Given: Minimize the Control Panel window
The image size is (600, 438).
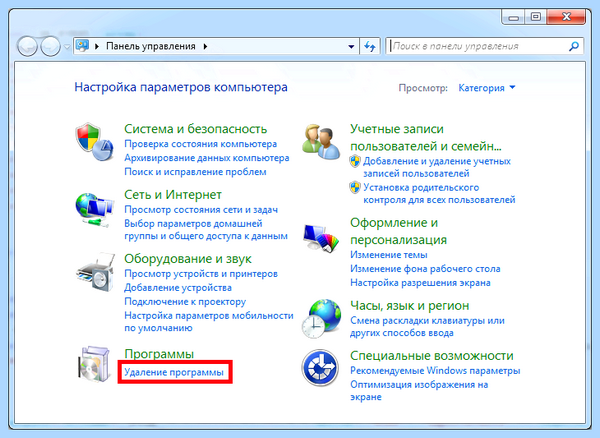Looking at the screenshot, I should 513,17.
